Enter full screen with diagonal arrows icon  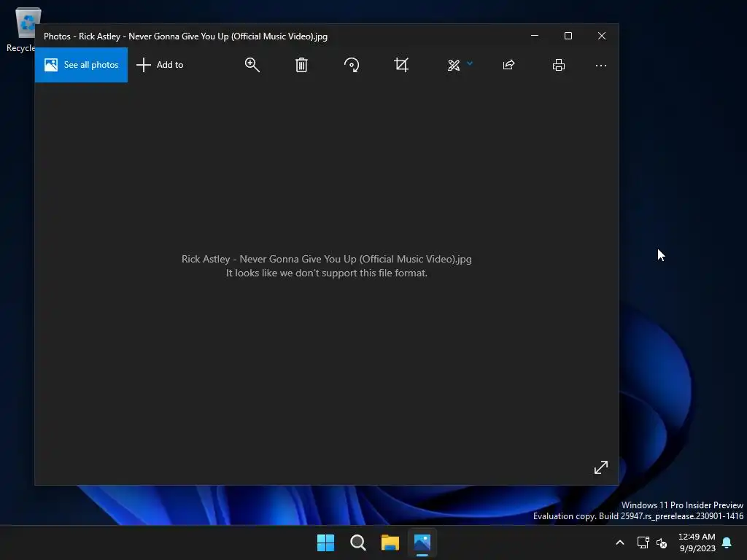point(601,467)
